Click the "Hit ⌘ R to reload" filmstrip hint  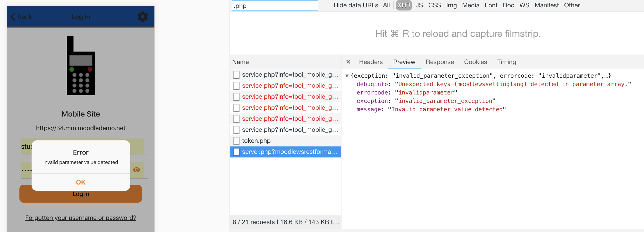tap(458, 34)
